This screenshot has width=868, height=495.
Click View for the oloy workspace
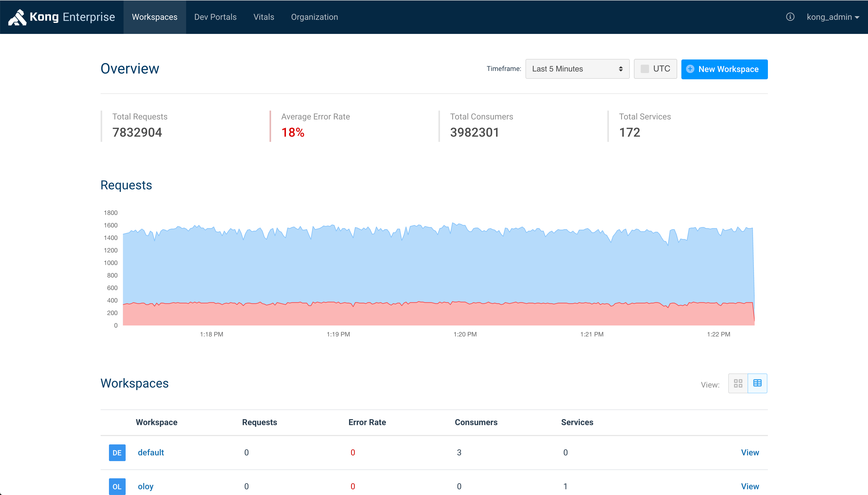point(750,486)
